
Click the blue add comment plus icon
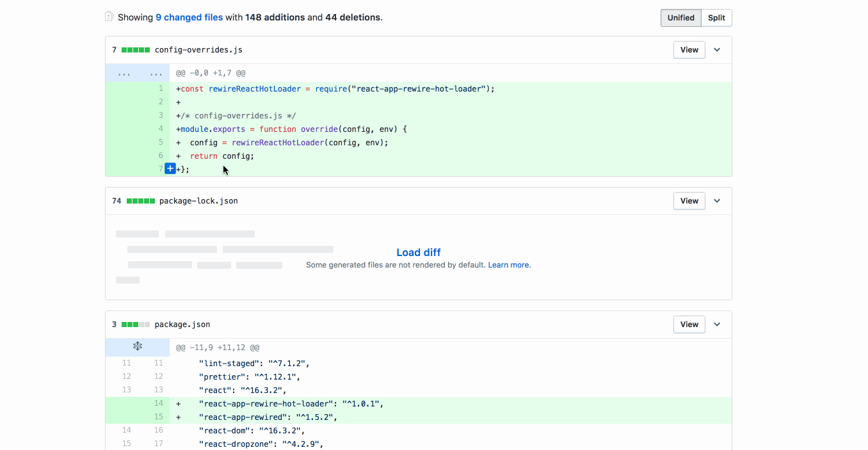pyautogui.click(x=170, y=169)
